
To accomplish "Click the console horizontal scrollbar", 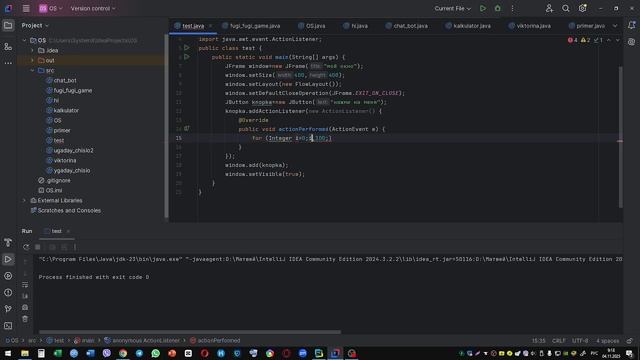I will click(x=190, y=332).
